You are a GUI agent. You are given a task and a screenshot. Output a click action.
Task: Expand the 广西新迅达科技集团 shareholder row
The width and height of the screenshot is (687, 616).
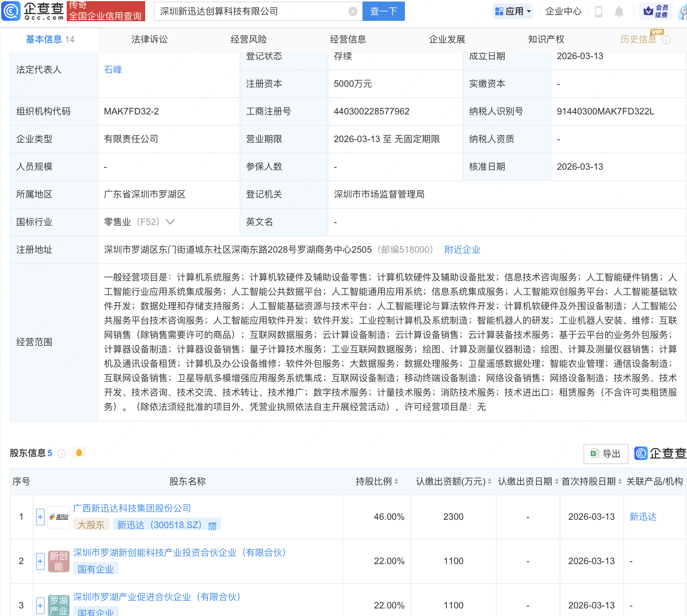[40, 516]
